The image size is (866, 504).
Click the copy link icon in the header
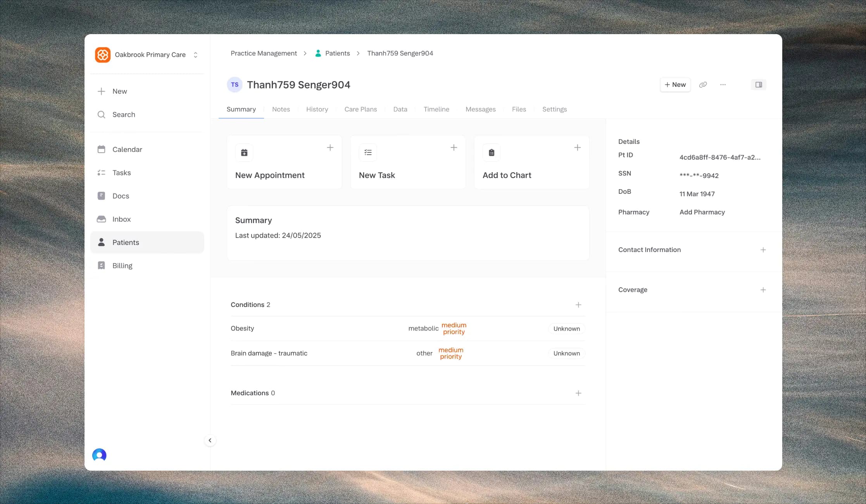[x=703, y=85]
